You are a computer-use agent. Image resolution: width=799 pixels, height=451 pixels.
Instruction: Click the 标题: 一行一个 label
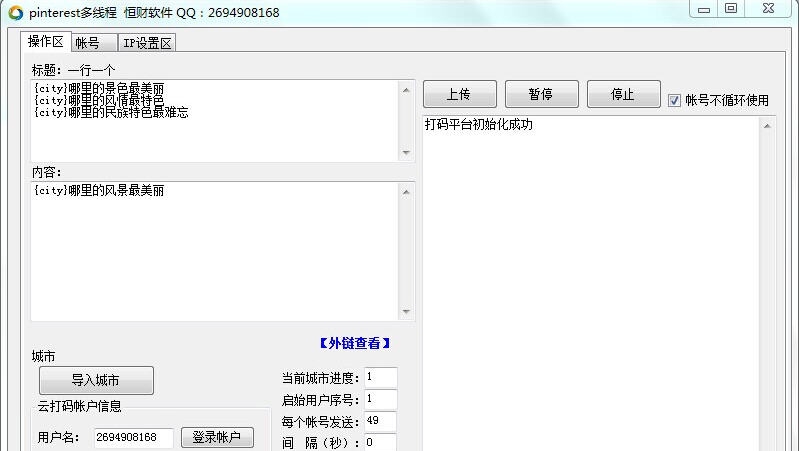click(x=73, y=70)
